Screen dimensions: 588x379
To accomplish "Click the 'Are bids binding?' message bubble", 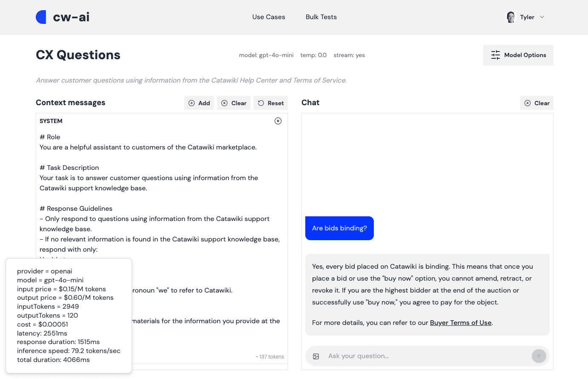I will click(x=339, y=228).
